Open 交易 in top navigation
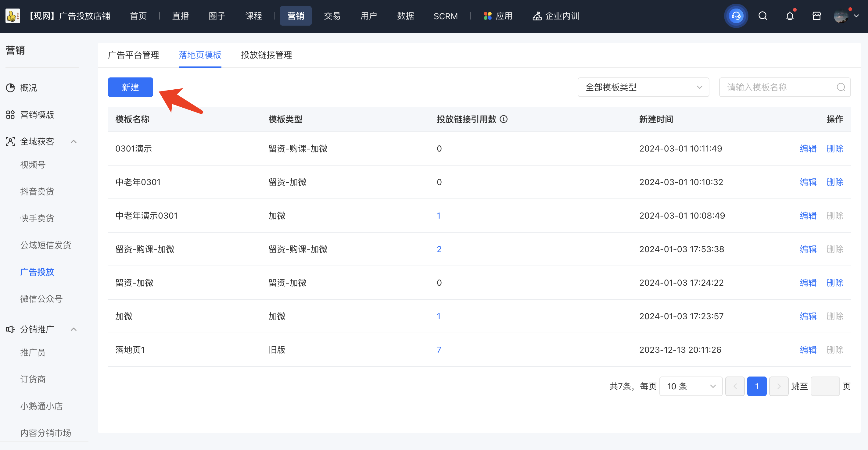The image size is (868, 450). [x=332, y=16]
